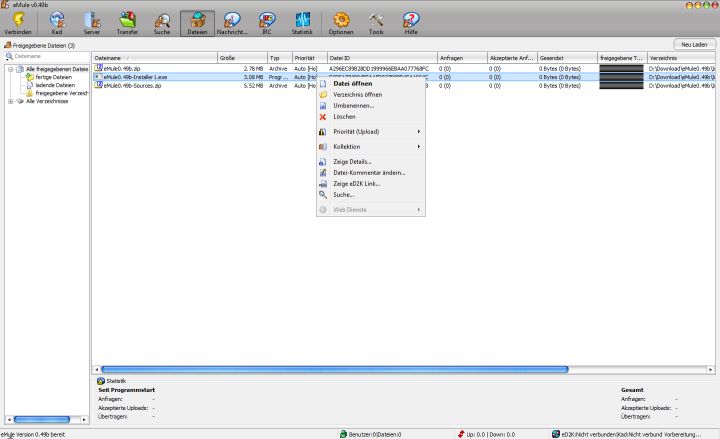Expand the Alle Verzeichnisse tree node
Viewport: 720px width, 439px height.
pyautogui.click(x=9, y=101)
